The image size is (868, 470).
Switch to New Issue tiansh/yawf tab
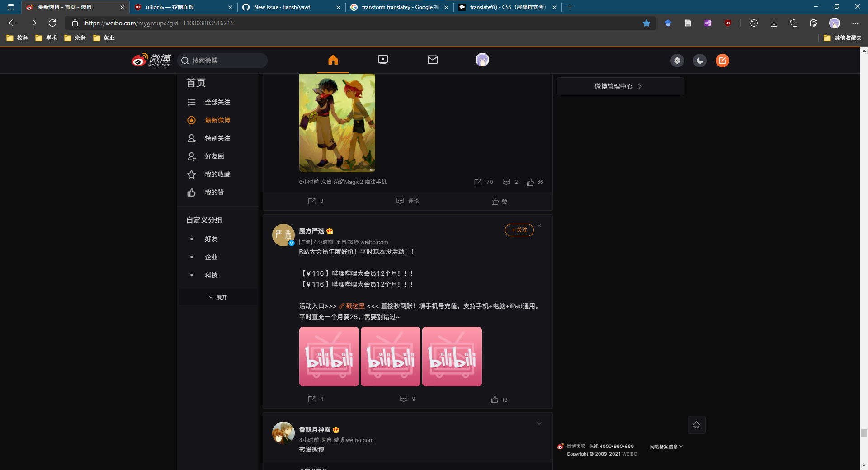[x=292, y=7]
